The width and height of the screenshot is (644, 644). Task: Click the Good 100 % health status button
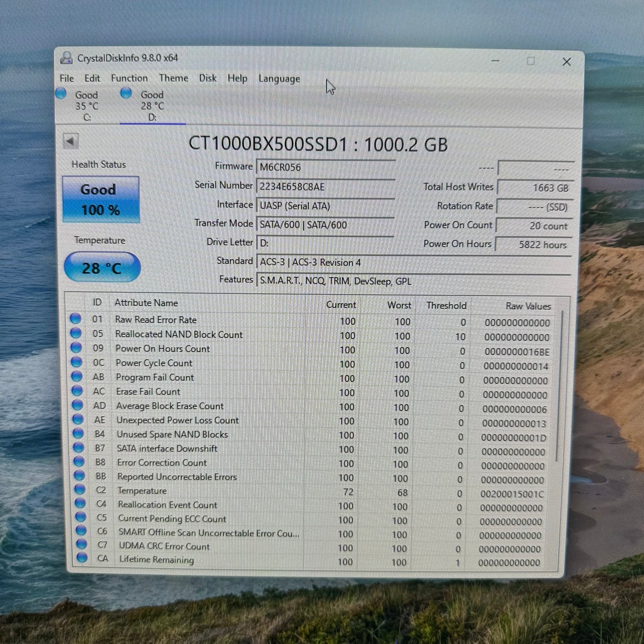pos(101,199)
